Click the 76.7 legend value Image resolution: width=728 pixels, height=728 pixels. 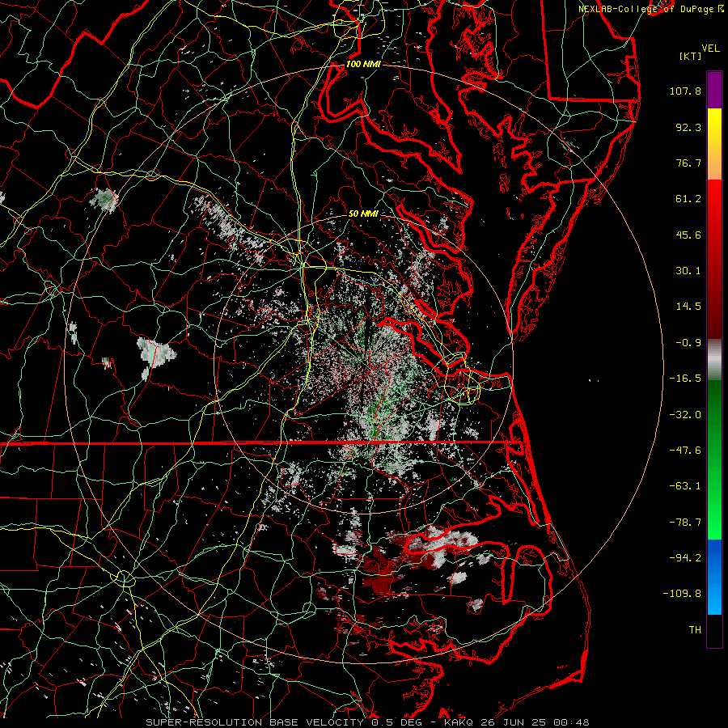(688, 163)
